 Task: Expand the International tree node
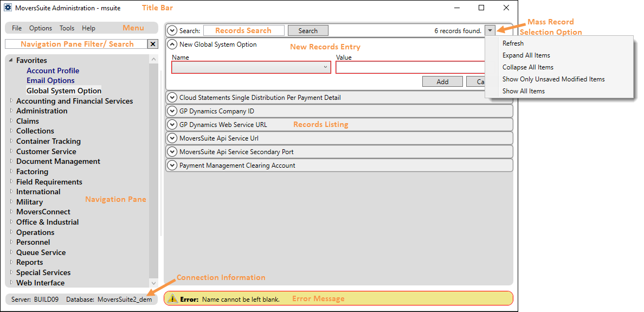coord(11,192)
